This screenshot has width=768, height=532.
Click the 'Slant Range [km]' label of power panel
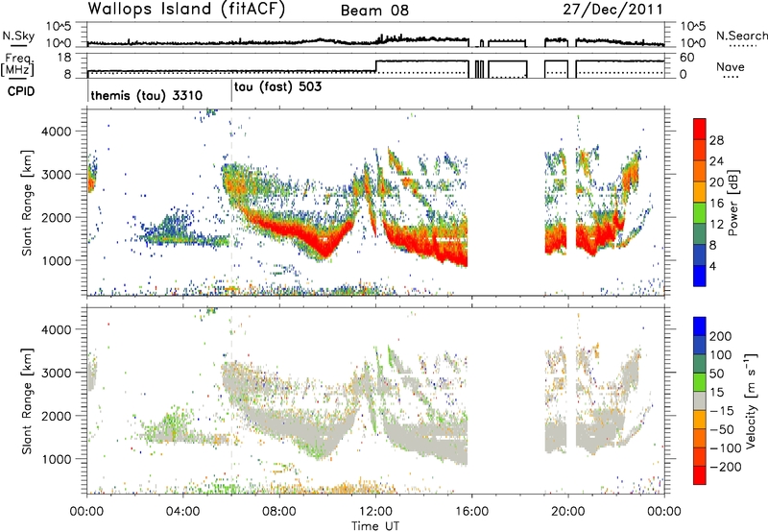click(x=27, y=203)
